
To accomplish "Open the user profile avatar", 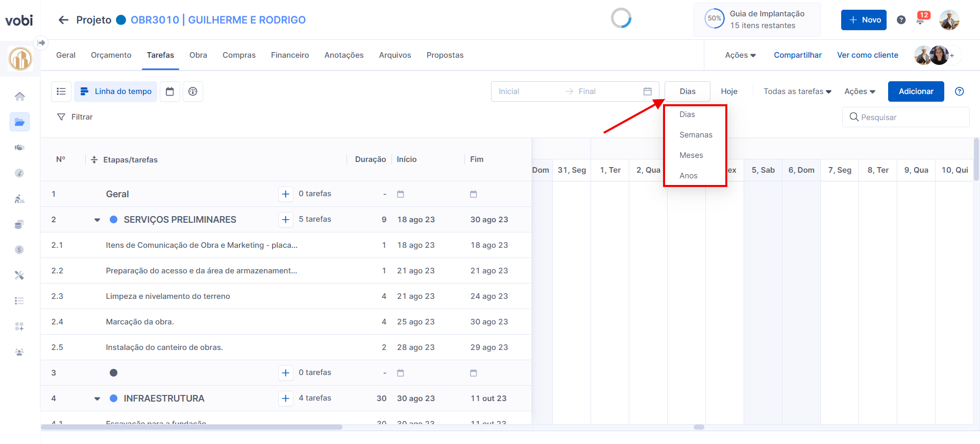I will (949, 20).
